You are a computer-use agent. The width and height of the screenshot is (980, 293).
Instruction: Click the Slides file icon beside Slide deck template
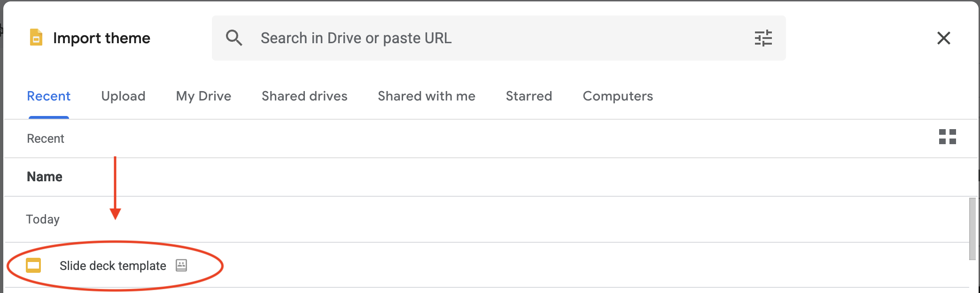point(33,265)
